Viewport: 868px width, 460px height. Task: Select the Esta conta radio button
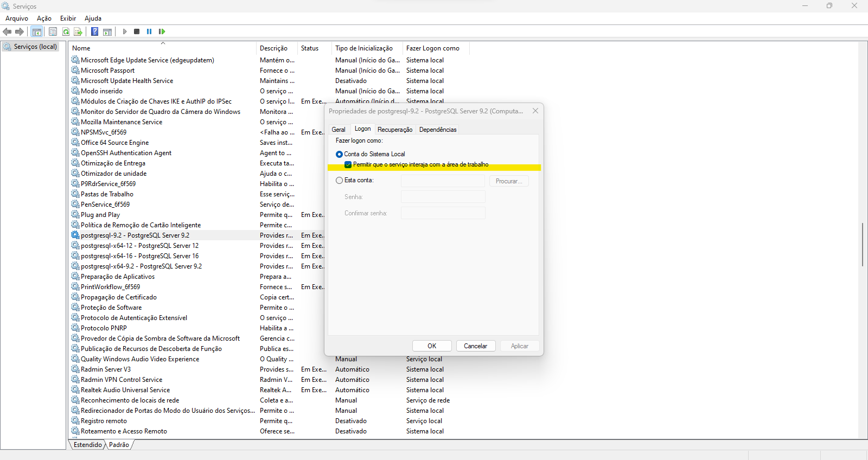(x=339, y=180)
